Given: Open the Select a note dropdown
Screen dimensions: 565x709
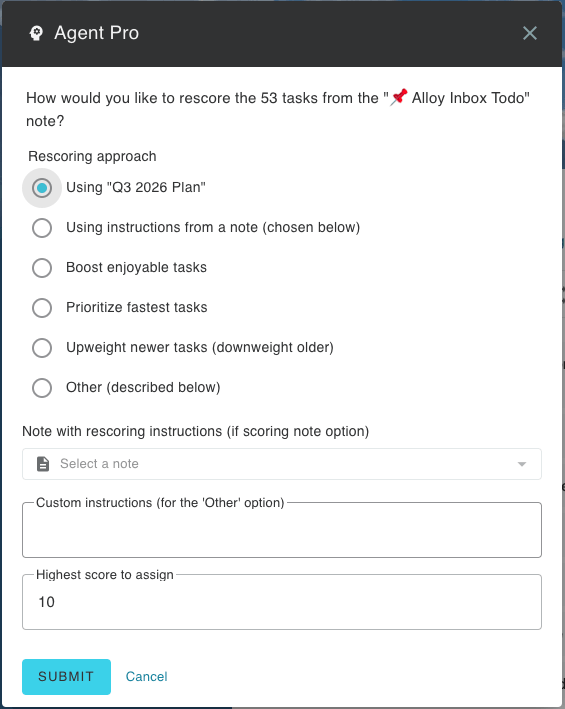Looking at the screenshot, I should (x=282, y=464).
